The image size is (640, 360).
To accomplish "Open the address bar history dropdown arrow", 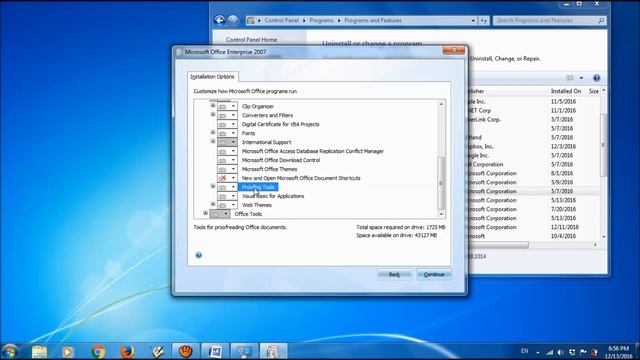I will click(473, 20).
